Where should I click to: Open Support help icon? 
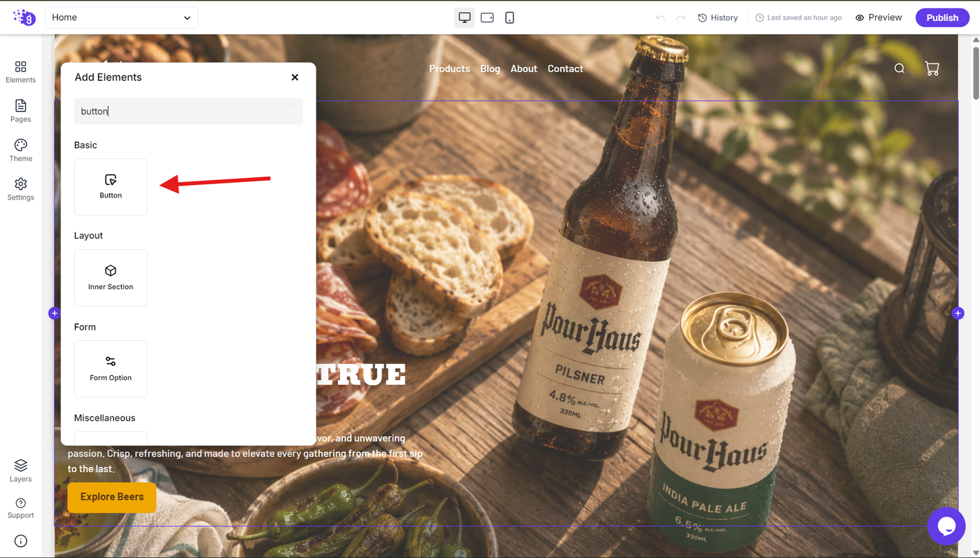coord(20,508)
